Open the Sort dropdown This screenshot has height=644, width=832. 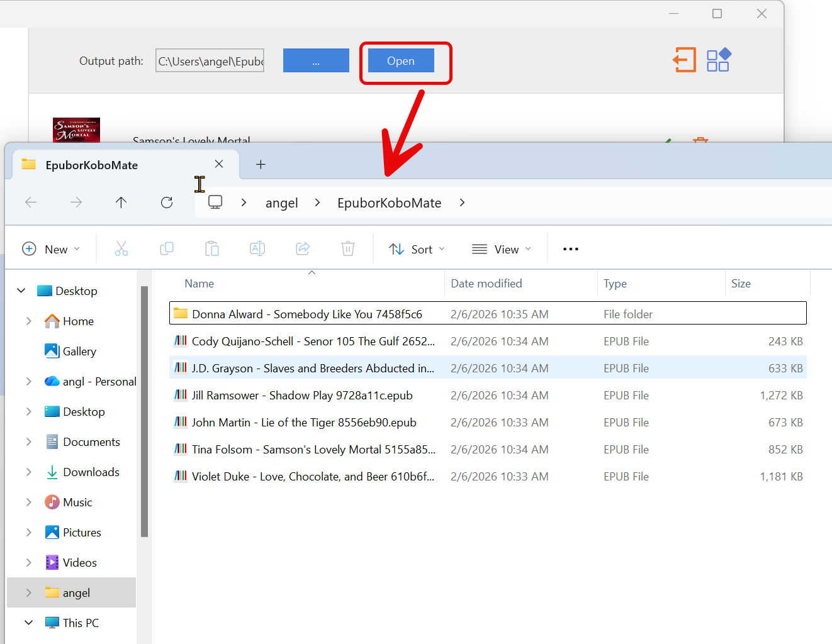pyautogui.click(x=417, y=248)
